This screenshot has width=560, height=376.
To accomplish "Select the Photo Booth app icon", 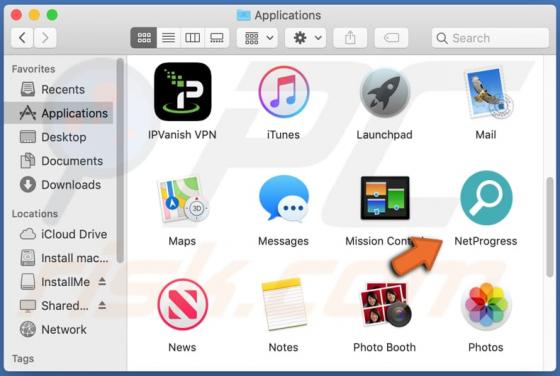I will pyautogui.click(x=385, y=305).
